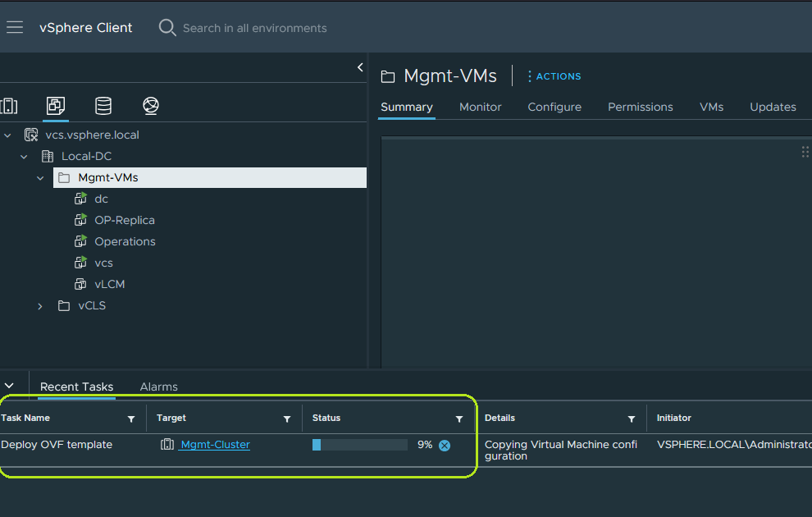Collapse the vcs.vsphere.local tree node

pyautogui.click(x=7, y=135)
